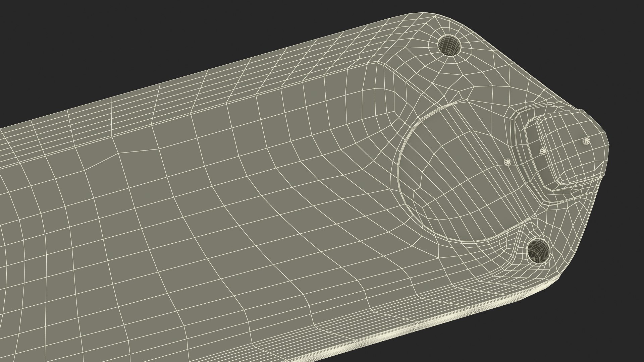Click the upper screw hole in mesh

click(x=449, y=46)
